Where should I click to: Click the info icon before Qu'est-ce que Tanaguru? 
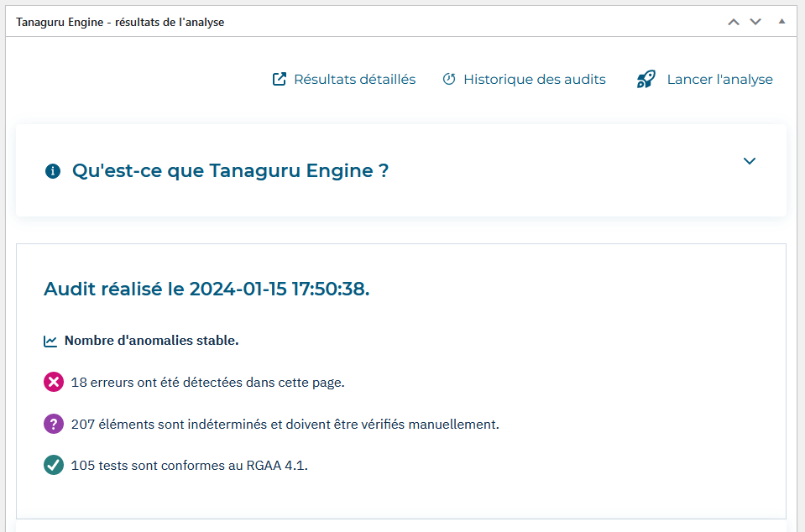(53, 171)
